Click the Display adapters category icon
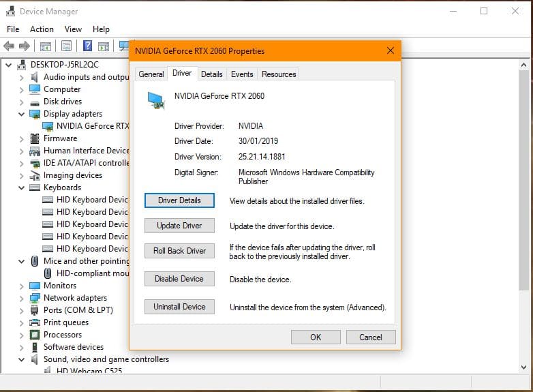This screenshot has height=392, width=533. [x=35, y=114]
